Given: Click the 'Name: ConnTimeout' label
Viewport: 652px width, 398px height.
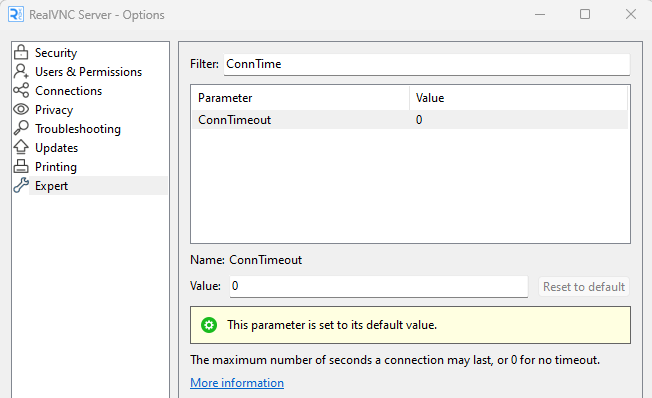Looking at the screenshot, I should pyautogui.click(x=246, y=260).
